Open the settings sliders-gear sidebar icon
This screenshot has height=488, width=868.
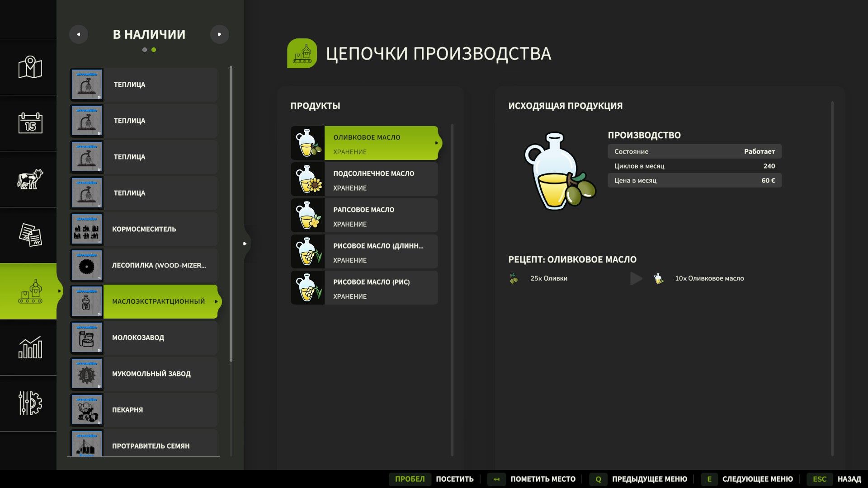click(30, 403)
